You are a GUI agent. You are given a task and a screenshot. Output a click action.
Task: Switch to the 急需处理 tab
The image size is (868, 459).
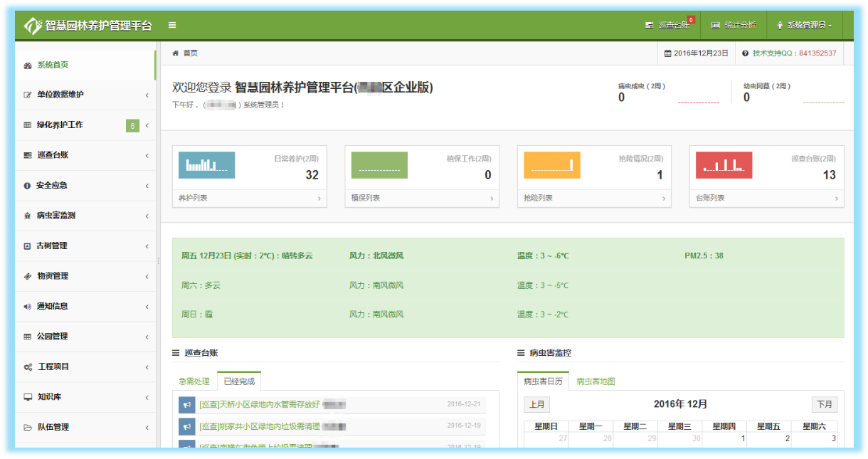194,381
